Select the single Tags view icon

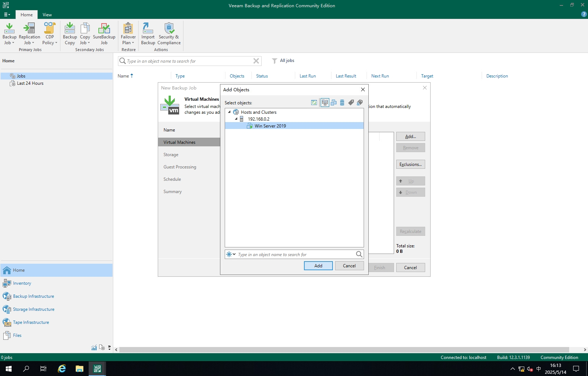coord(351,103)
